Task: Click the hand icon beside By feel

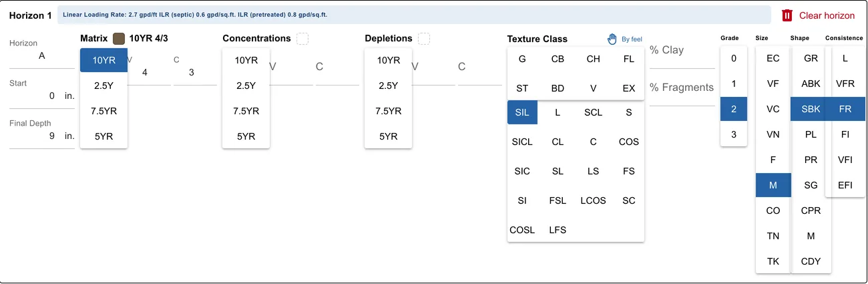Action: [x=612, y=39]
